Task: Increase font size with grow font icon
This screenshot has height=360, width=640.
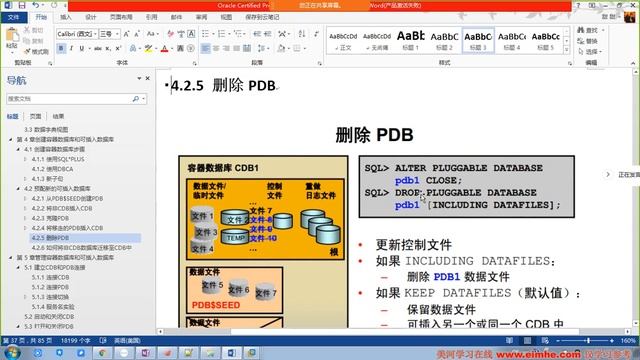Action: pyautogui.click(x=126, y=34)
